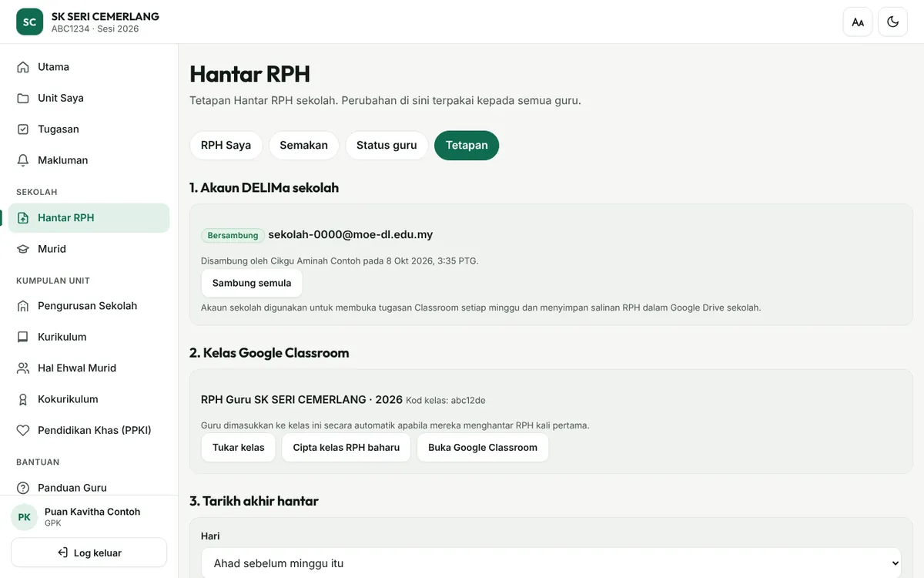Open the Semakan tab
This screenshot has width=924, height=578.
[303, 145]
